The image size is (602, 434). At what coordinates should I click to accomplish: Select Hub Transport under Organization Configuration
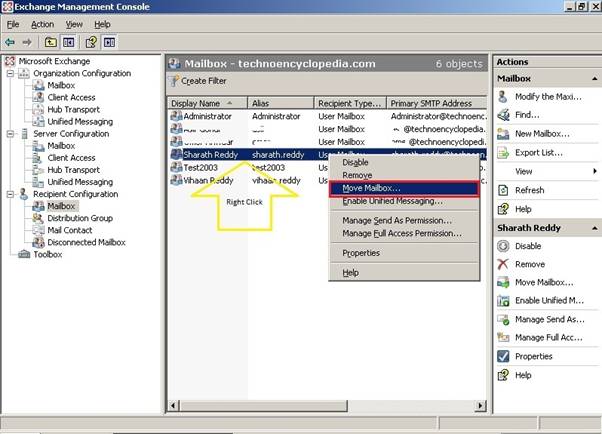click(x=73, y=109)
